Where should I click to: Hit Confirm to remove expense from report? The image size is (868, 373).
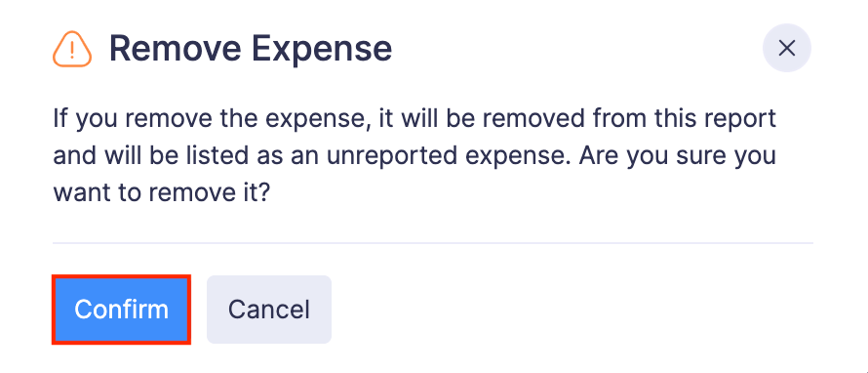(121, 310)
